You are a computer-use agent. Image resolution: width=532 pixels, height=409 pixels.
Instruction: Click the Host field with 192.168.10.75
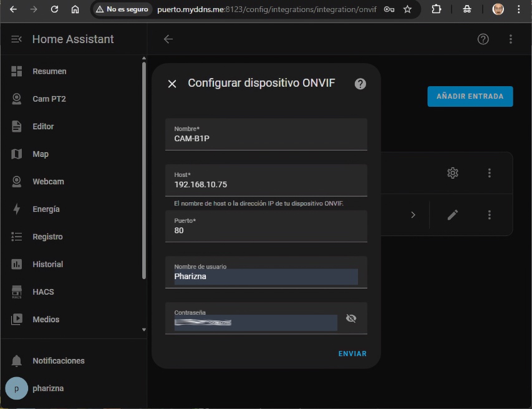click(266, 180)
